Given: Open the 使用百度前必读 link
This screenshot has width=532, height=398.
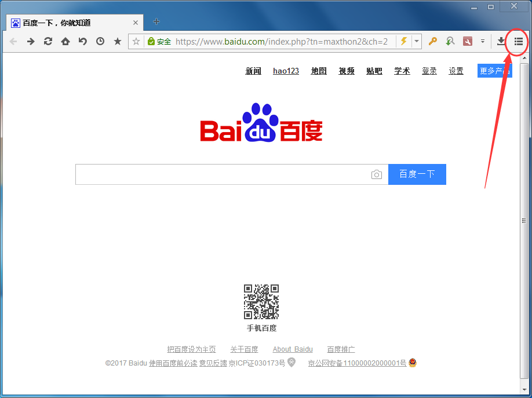Looking at the screenshot, I should tap(173, 363).
